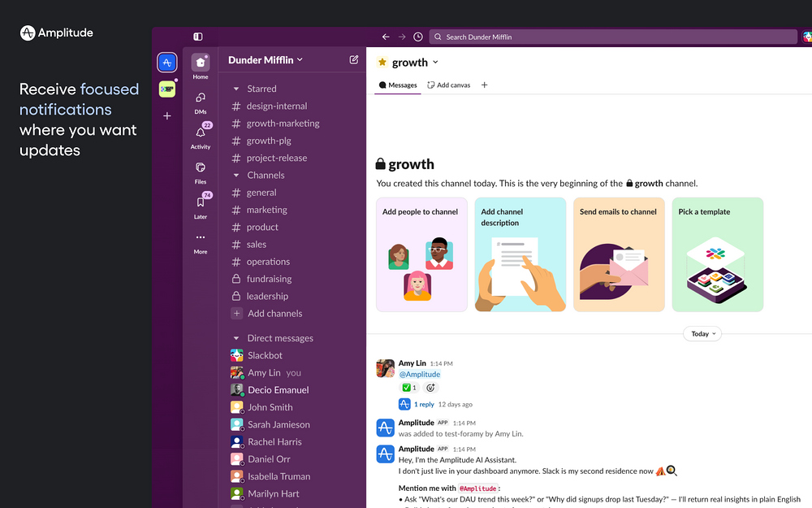Image resolution: width=812 pixels, height=508 pixels.
Task: Click Send emails to channel card
Action: (x=619, y=254)
